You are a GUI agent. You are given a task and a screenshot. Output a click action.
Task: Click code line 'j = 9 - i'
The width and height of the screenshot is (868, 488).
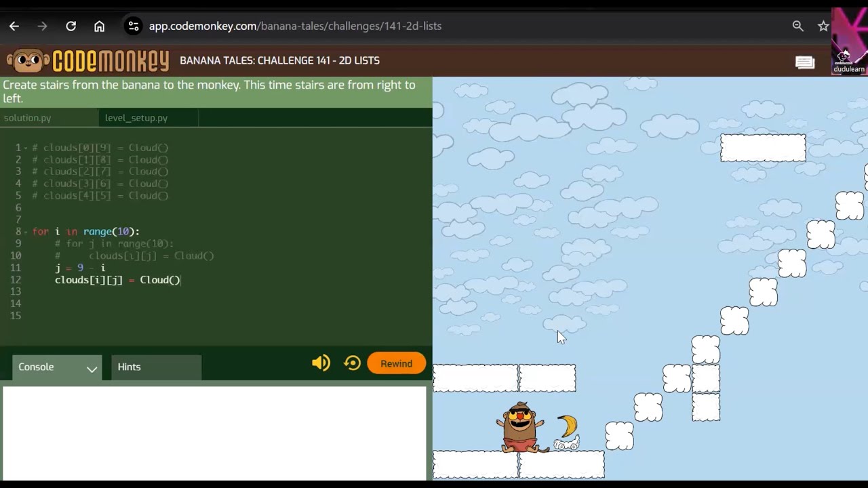click(x=80, y=268)
